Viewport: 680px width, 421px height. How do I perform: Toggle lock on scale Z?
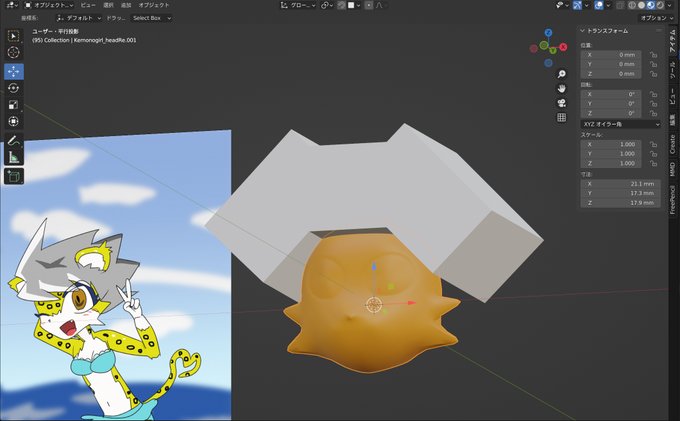pyautogui.click(x=653, y=163)
